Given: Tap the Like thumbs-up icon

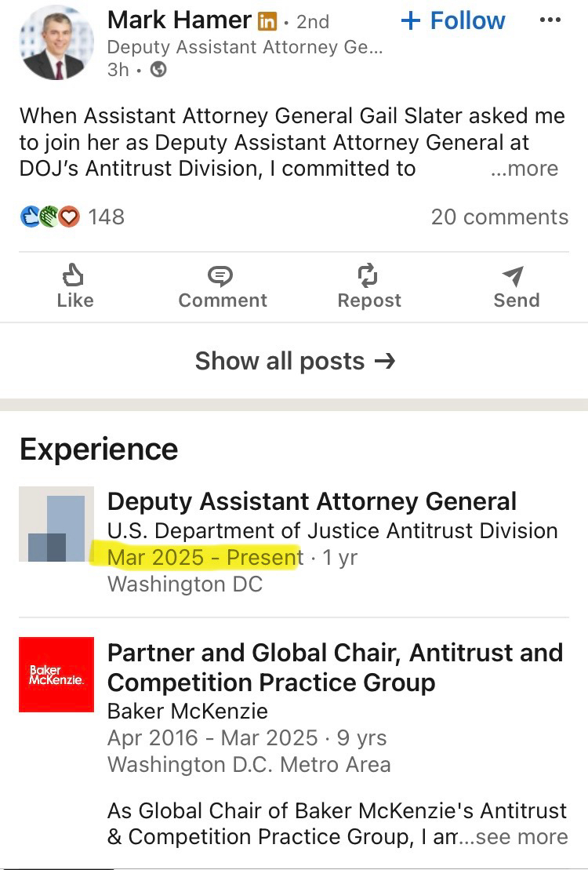Looking at the screenshot, I should [74, 276].
